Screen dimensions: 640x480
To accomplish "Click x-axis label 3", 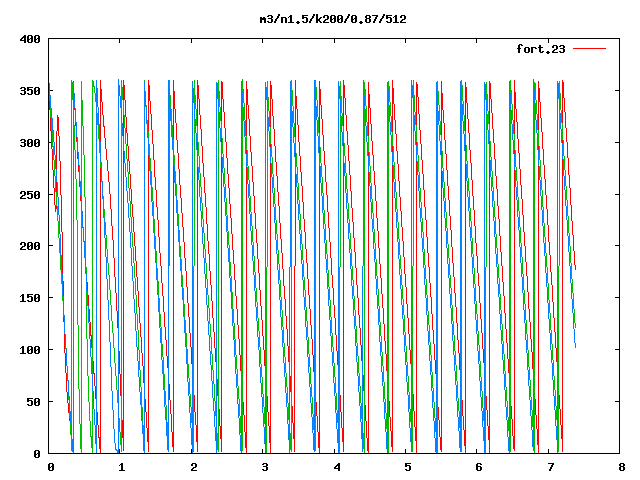I will tap(265, 467).
